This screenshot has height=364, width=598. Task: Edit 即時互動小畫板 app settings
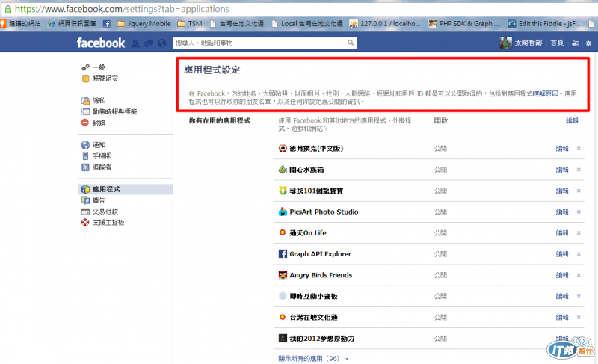pos(562,296)
